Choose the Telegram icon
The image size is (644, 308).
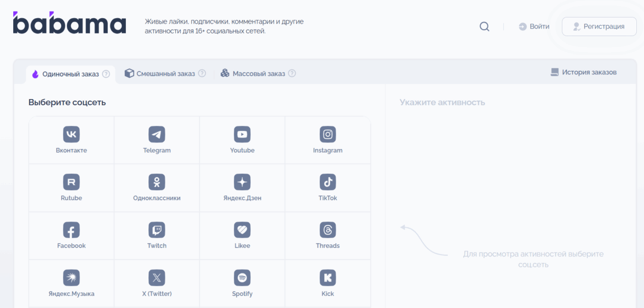[x=157, y=134]
